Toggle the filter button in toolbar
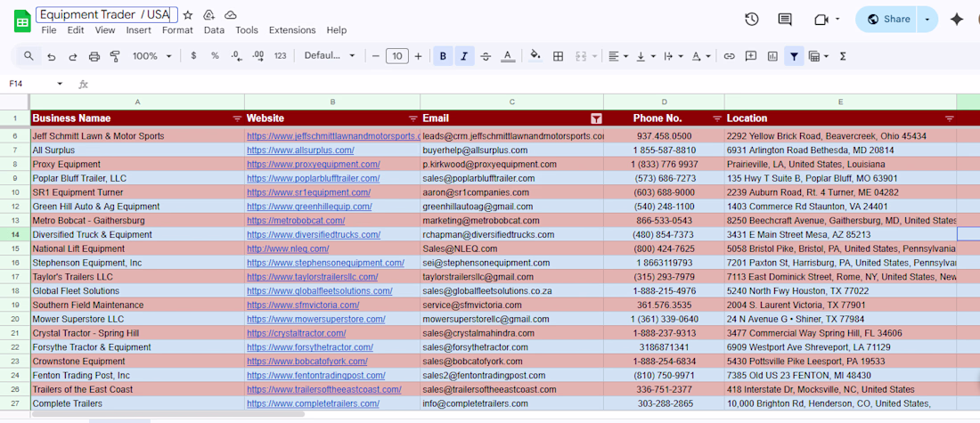 click(793, 56)
